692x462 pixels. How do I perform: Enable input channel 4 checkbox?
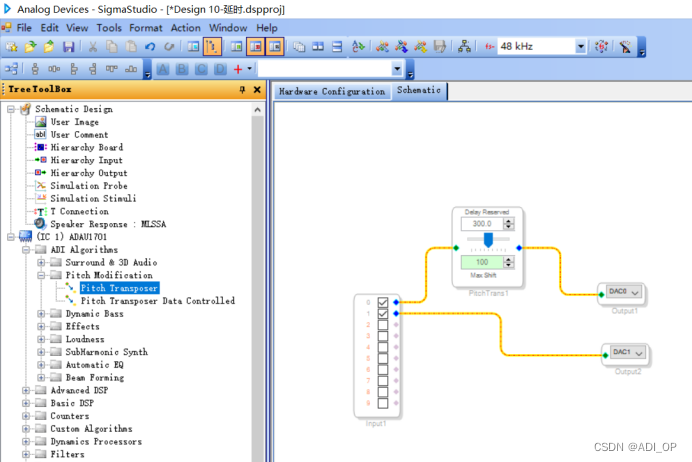(383, 347)
